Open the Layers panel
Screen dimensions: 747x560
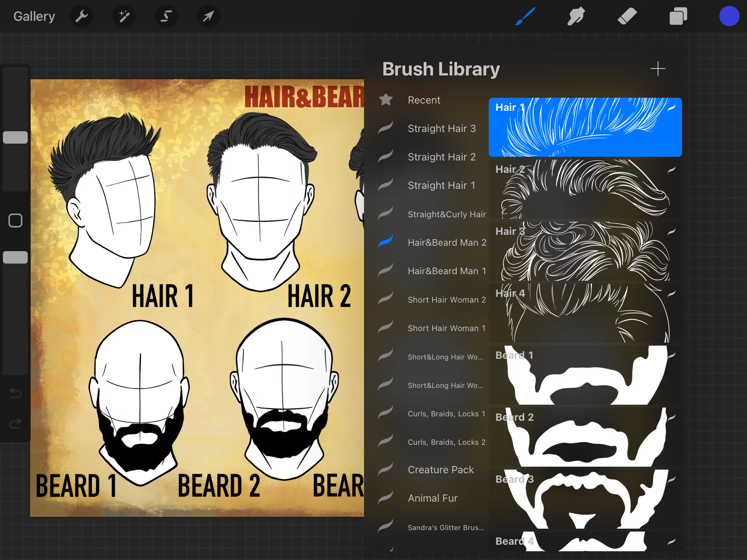click(x=678, y=16)
